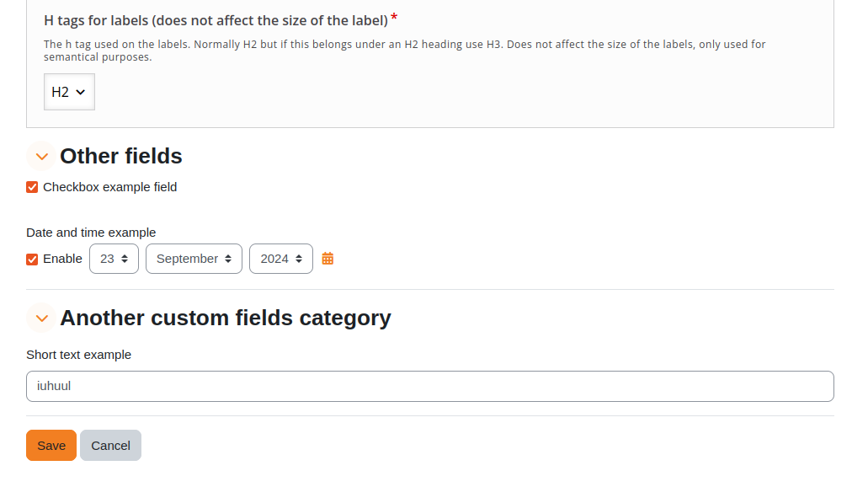Click the h tag description paragraph
Image resolution: width=868 pixels, height=487 pixels.
click(x=405, y=51)
